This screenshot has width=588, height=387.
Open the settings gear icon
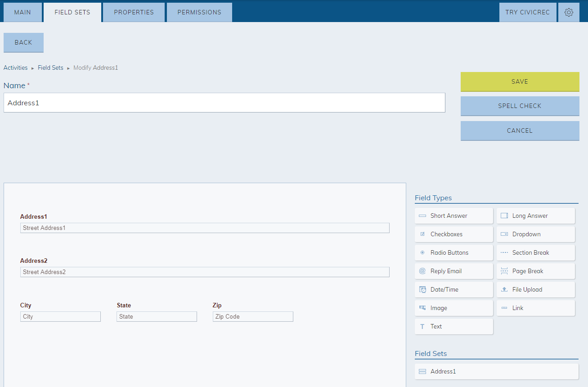pos(569,12)
